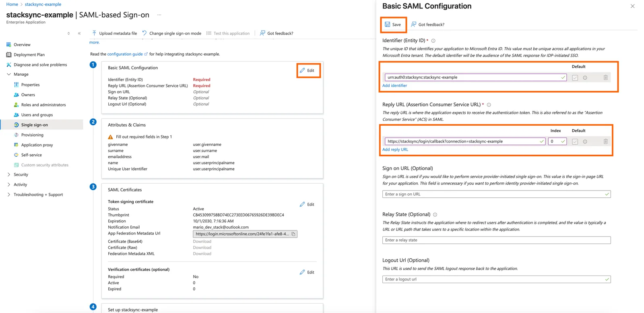This screenshot has width=644, height=313.
Task: Delete the reply URL with trash icon
Action: point(605,141)
